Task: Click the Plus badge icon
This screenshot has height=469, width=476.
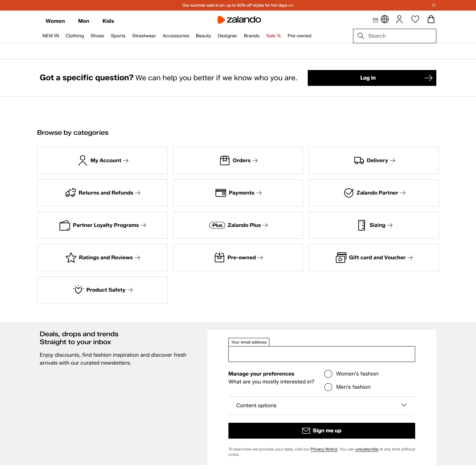Action: (217, 225)
